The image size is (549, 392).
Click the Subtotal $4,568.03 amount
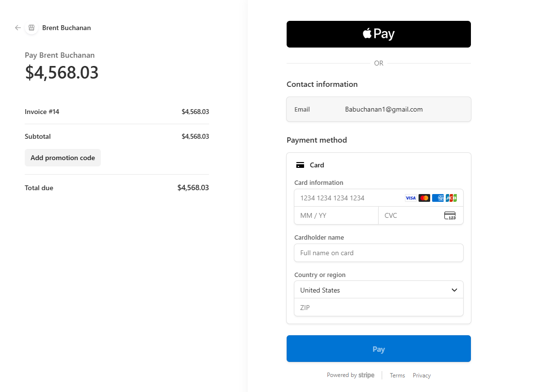tap(195, 137)
